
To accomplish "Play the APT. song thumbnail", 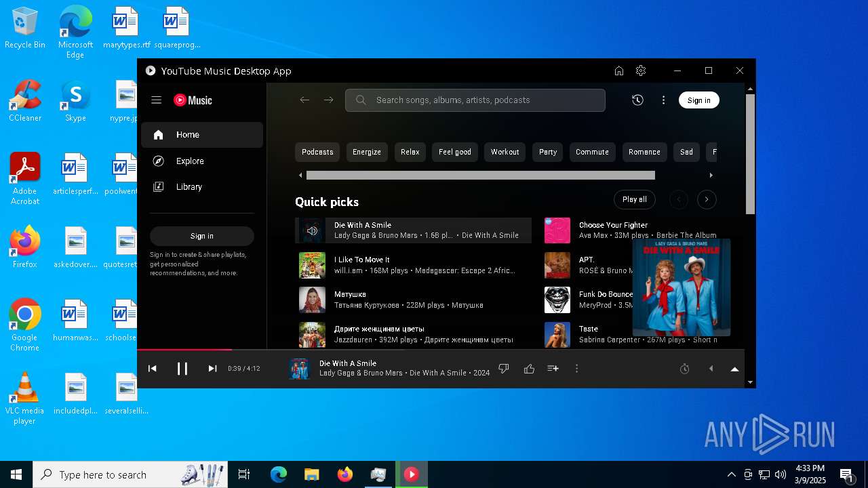I will coord(557,265).
